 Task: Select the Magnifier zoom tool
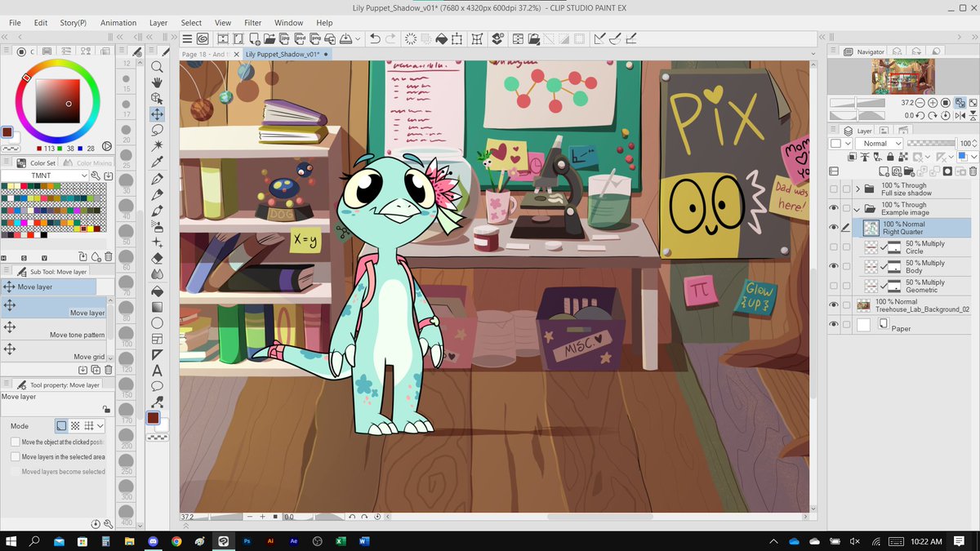[x=157, y=67]
